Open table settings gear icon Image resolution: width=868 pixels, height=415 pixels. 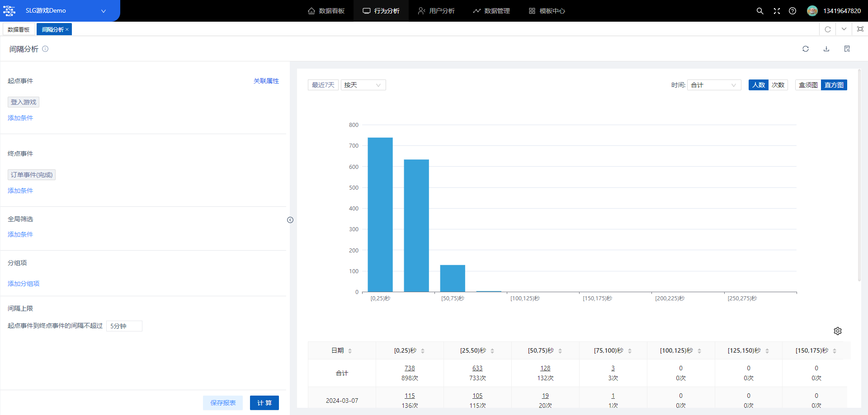[838, 331]
